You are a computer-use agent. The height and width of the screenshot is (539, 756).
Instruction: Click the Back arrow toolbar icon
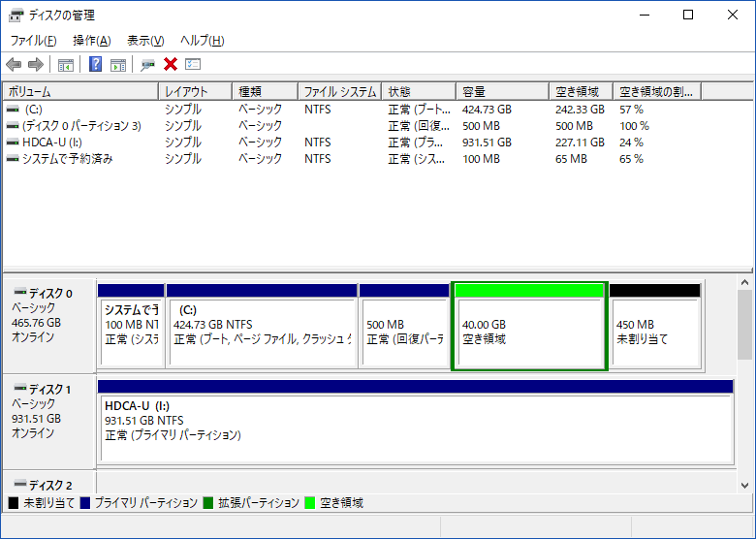click(14, 64)
